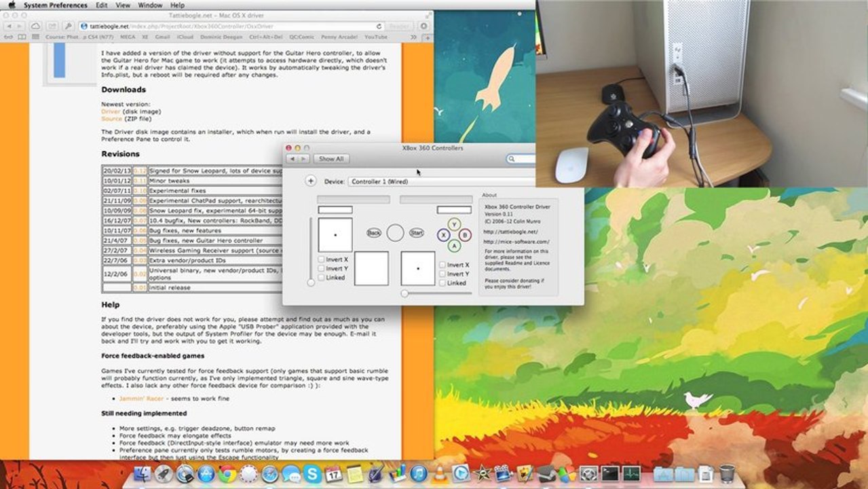
Task: Reload the page in Safari address bar
Action: click(x=379, y=26)
